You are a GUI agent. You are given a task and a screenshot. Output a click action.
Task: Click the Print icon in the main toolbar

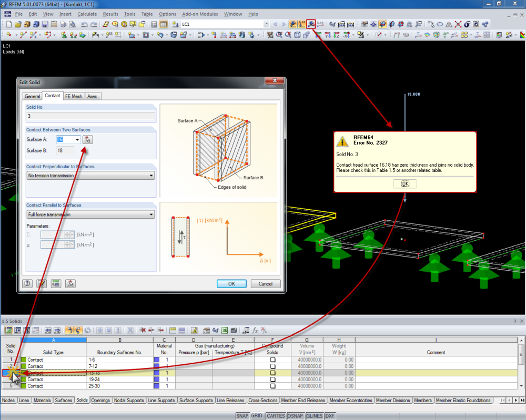pos(63,24)
